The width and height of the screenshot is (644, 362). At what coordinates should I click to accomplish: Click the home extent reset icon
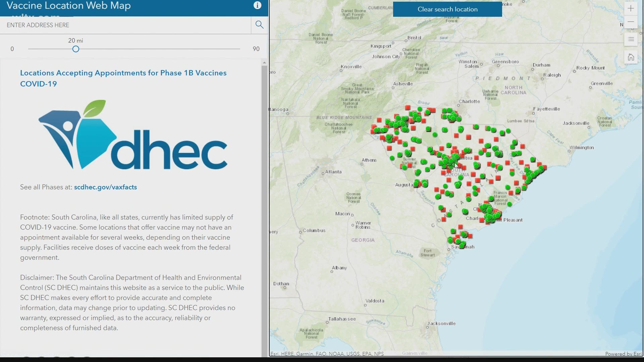click(x=630, y=57)
